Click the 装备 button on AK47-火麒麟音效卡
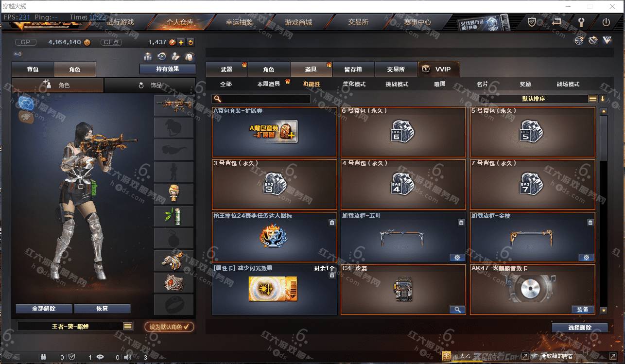Viewport: 625px width, 364px height. tap(583, 310)
